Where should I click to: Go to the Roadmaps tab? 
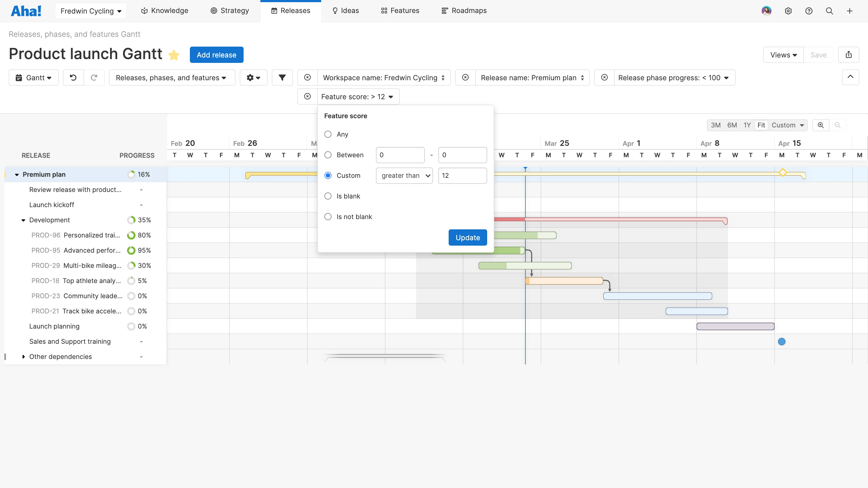(464, 11)
